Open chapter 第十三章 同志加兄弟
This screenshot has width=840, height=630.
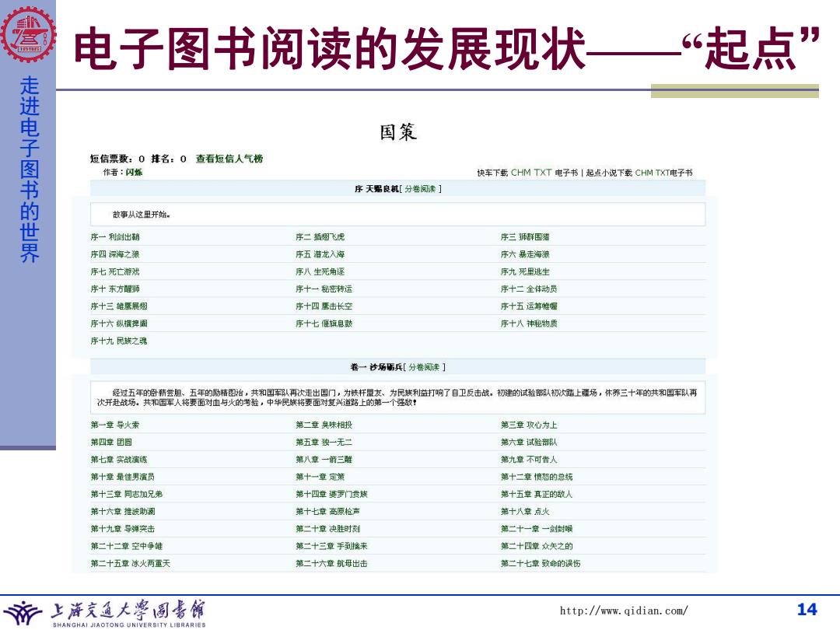click(126, 494)
